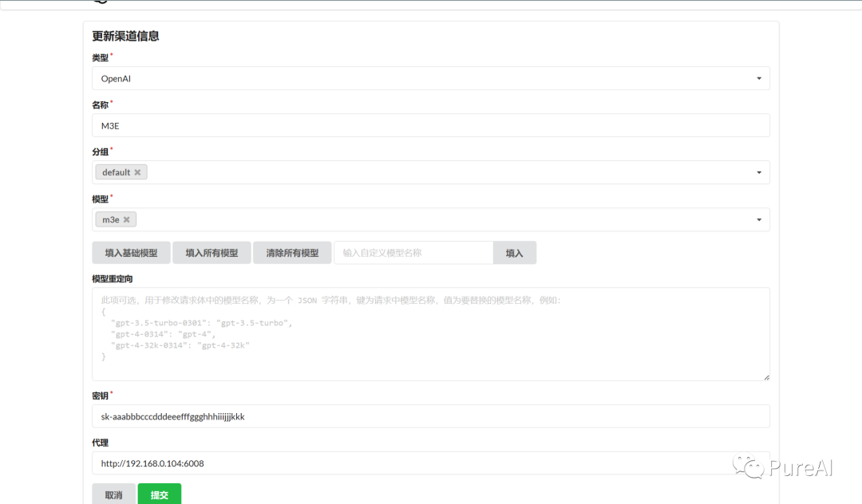Click the 类型 dropdown caret icon
The width and height of the screenshot is (862, 504).
coord(759,78)
